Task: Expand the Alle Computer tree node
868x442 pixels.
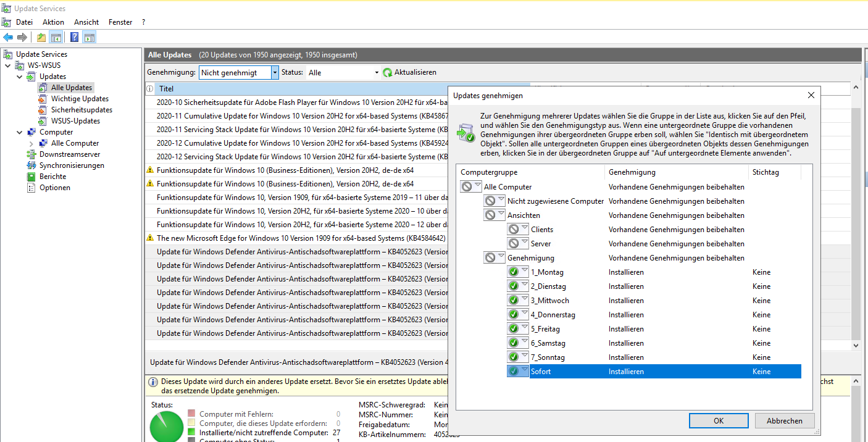Action: tap(31, 143)
